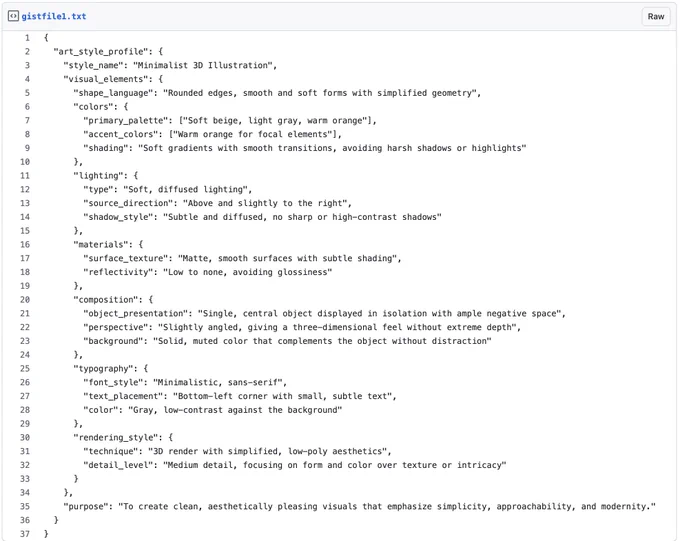Click the "visual_elements" key
This screenshot has width=680, height=541.
[106, 79]
